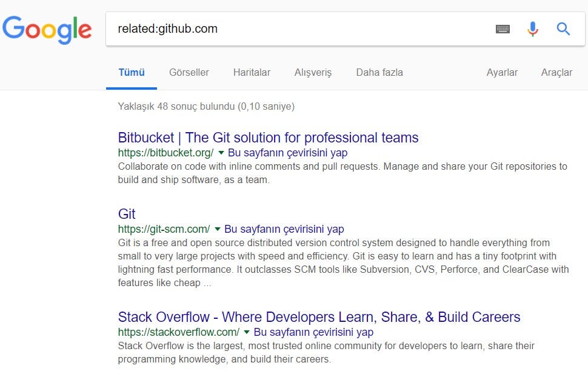Click the Git snippet 'Git is a free and open source'
Image resolution: width=588 pixels, height=374 pixels.
343,262
